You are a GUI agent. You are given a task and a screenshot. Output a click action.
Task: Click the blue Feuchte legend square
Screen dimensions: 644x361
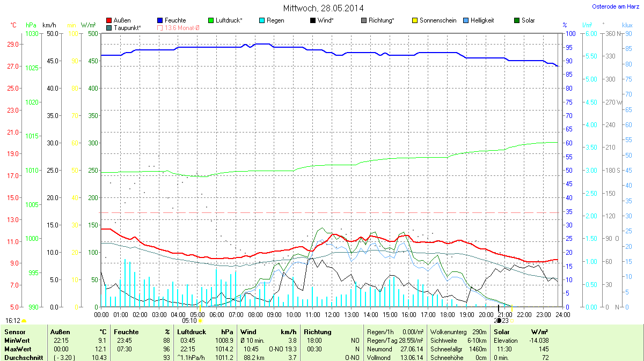coord(160,20)
